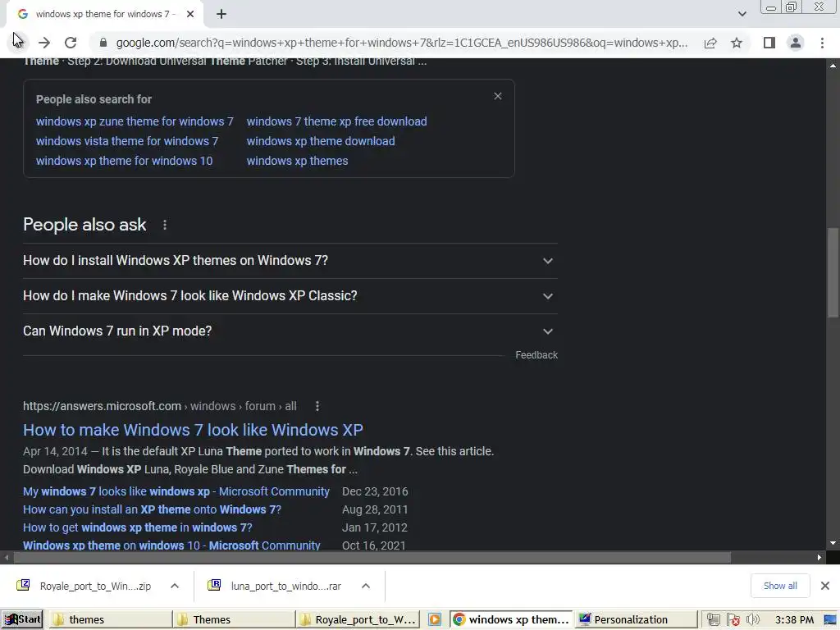Click the vertical scrollbar thumb

(x=833, y=273)
